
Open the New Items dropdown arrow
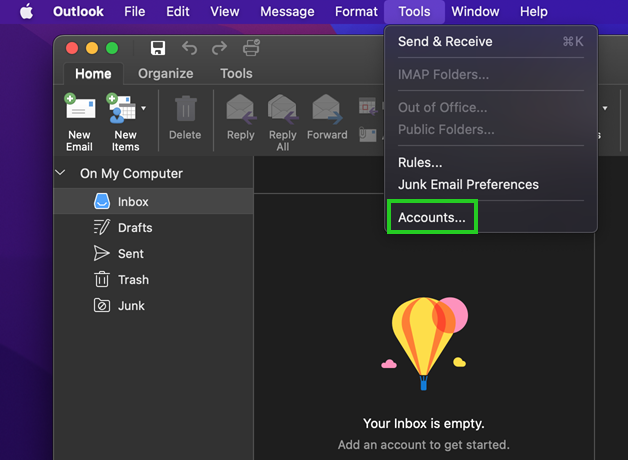(144, 108)
